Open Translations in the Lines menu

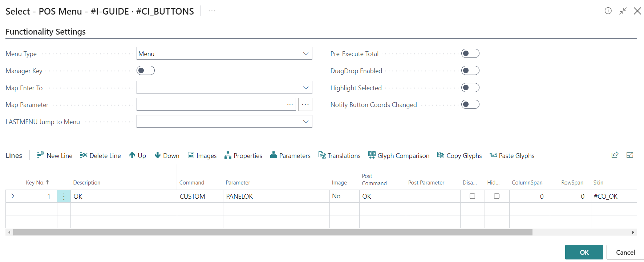click(x=339, y=155)
